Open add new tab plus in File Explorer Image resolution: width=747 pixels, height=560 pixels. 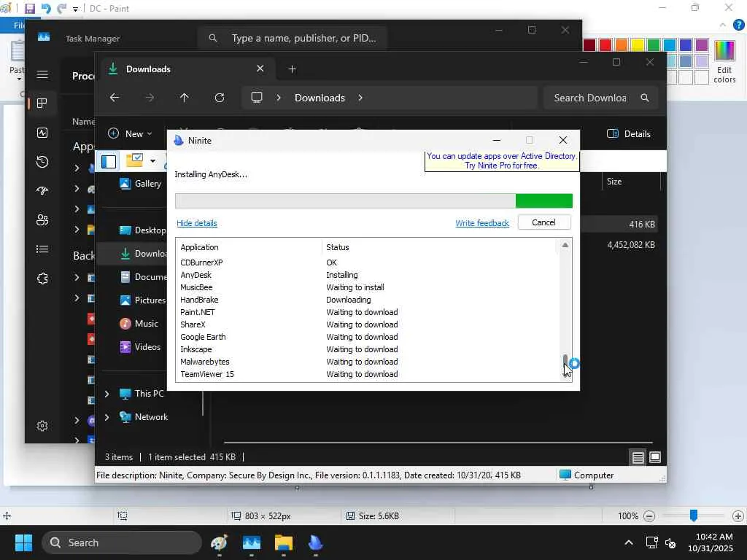[x=292, y=69]
